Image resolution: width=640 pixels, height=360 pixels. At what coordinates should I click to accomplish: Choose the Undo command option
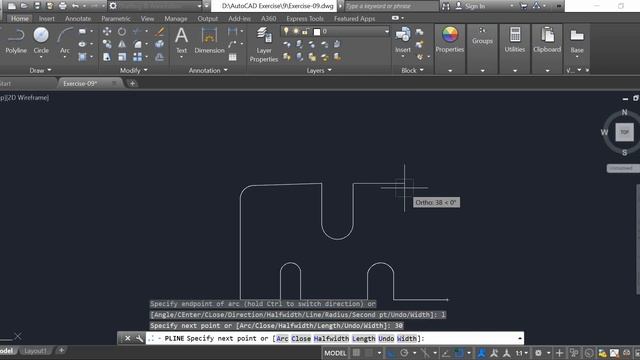386,338
